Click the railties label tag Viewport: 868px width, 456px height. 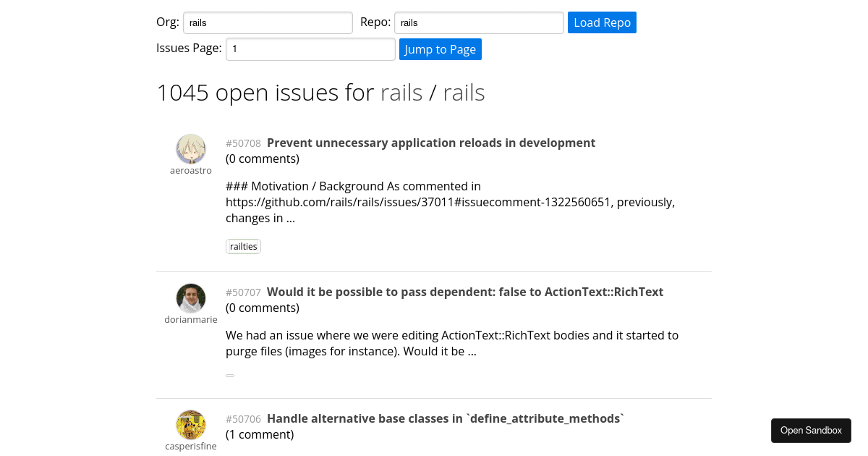[x=243, y=246]
